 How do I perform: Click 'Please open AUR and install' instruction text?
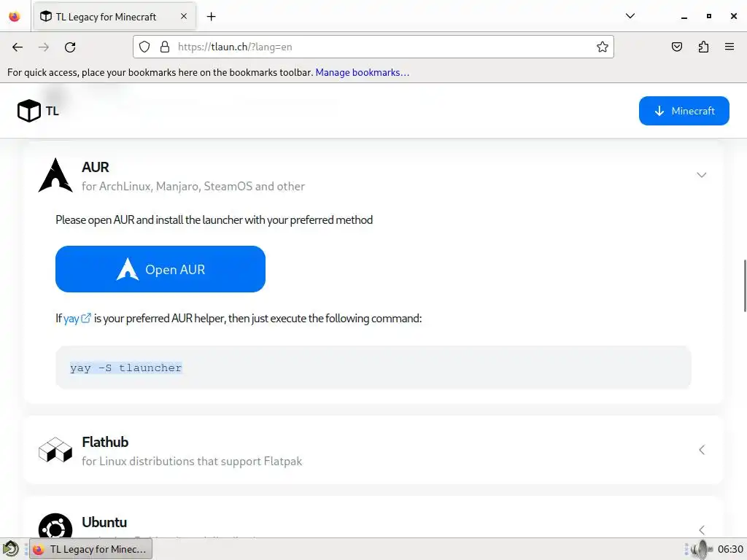(x=214, y=220)
